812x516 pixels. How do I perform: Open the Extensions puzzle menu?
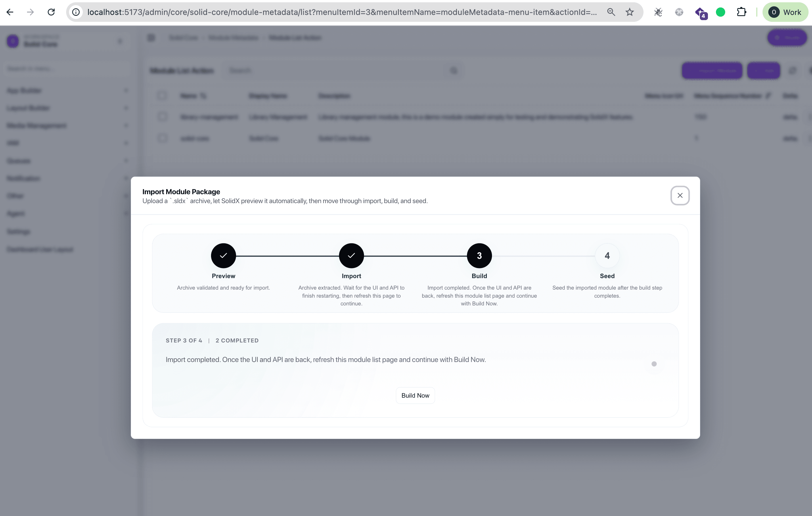pyautogui.click(x=741, y=12)
